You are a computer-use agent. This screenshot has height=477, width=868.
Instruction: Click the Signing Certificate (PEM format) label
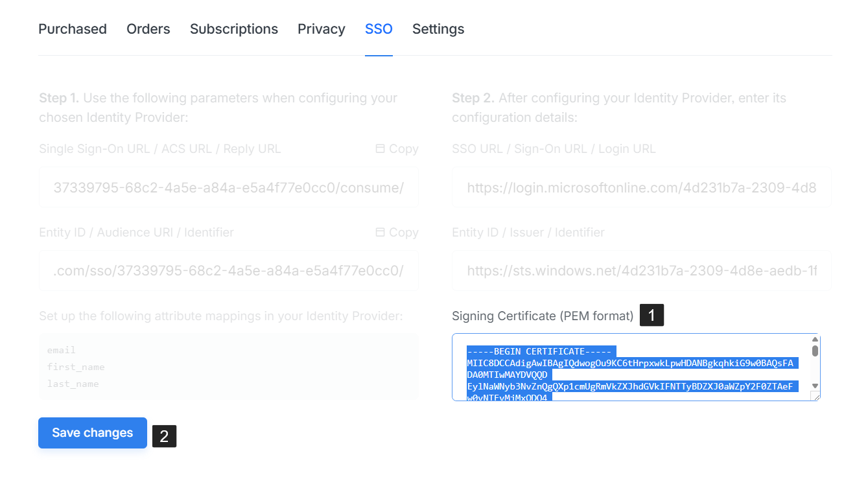click(x=543, y=316)
